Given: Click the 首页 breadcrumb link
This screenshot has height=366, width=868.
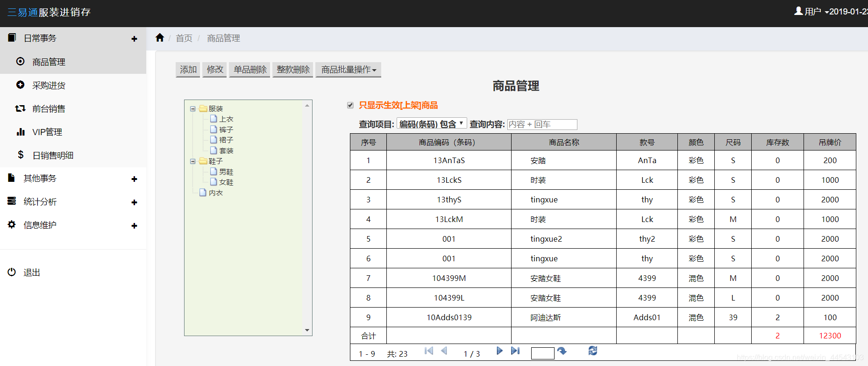Looking at the screenshot, I should point(184,38).
